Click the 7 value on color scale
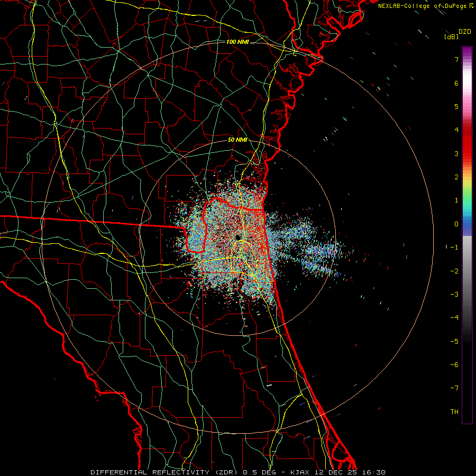The image size is (476, 476). point(456,59)
